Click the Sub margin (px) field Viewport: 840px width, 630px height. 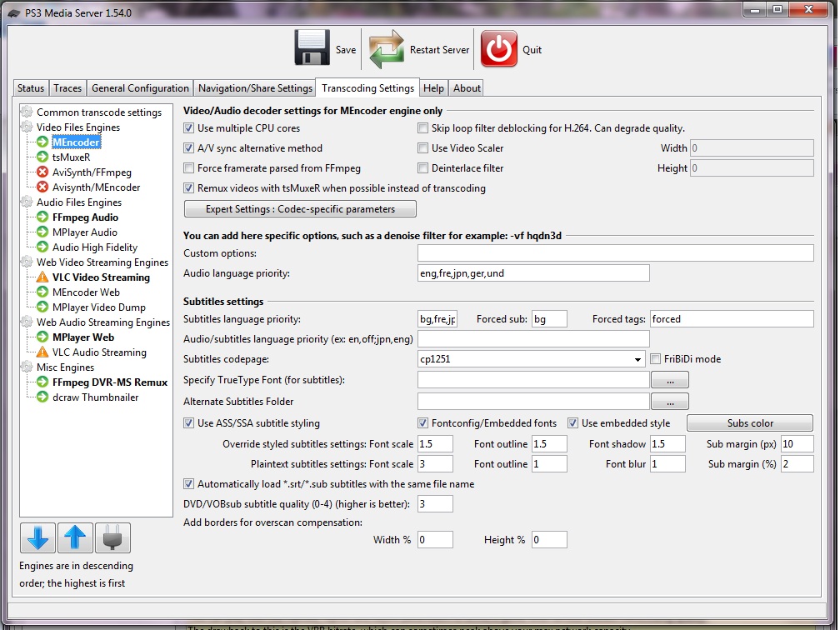click(x=797, y=443)
